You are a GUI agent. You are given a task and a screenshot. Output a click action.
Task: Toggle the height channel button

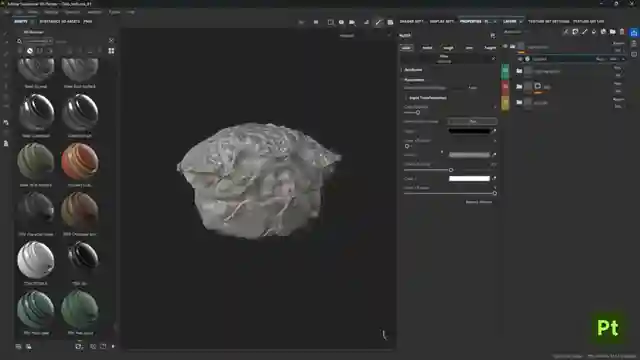click(490, 48)
